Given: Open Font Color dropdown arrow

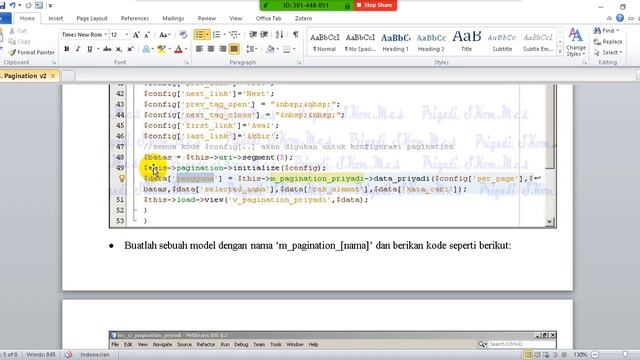Looking at the screenshot, I should pos(186,49).
